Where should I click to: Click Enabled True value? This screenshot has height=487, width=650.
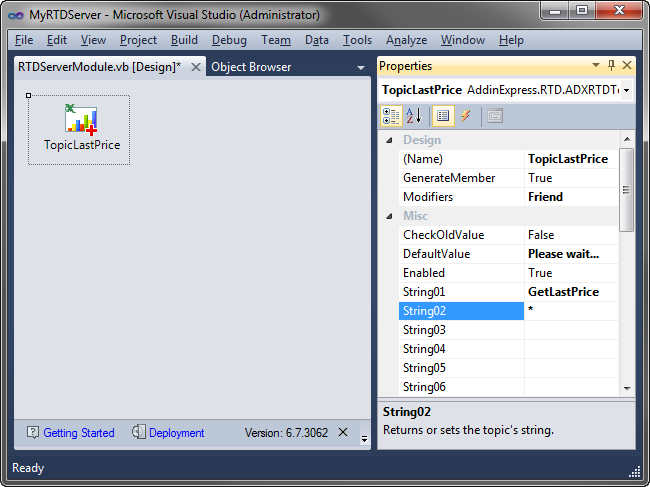click(571, 274)
